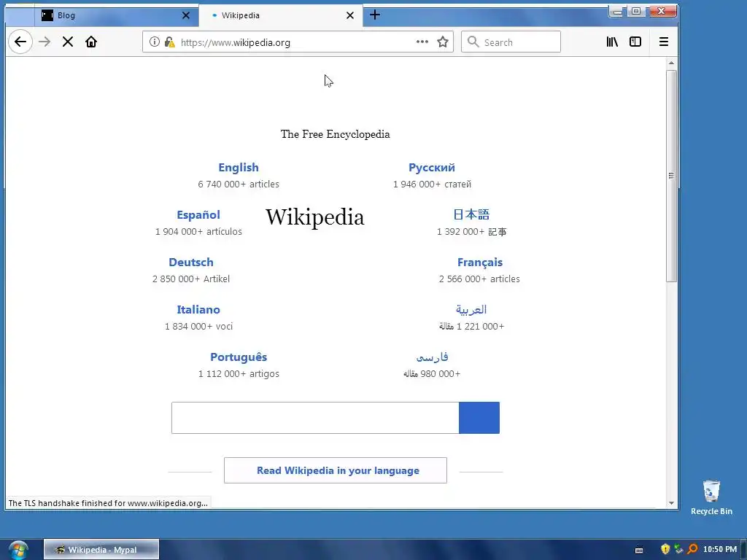This screenshot has height=560, width=747.
Task: Click the forward navigation arrow
Action: (44, 42)
